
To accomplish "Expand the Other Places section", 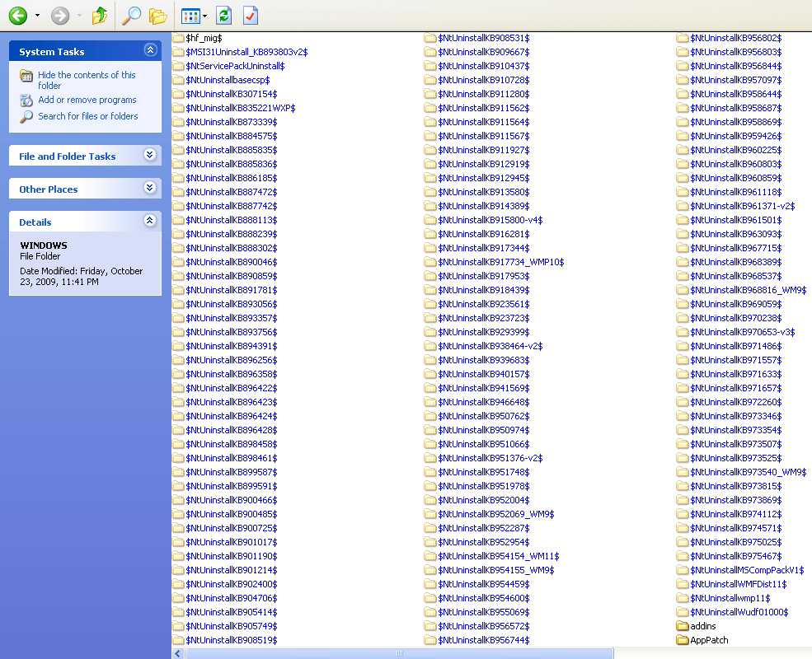I will click(x=150, y=189).
